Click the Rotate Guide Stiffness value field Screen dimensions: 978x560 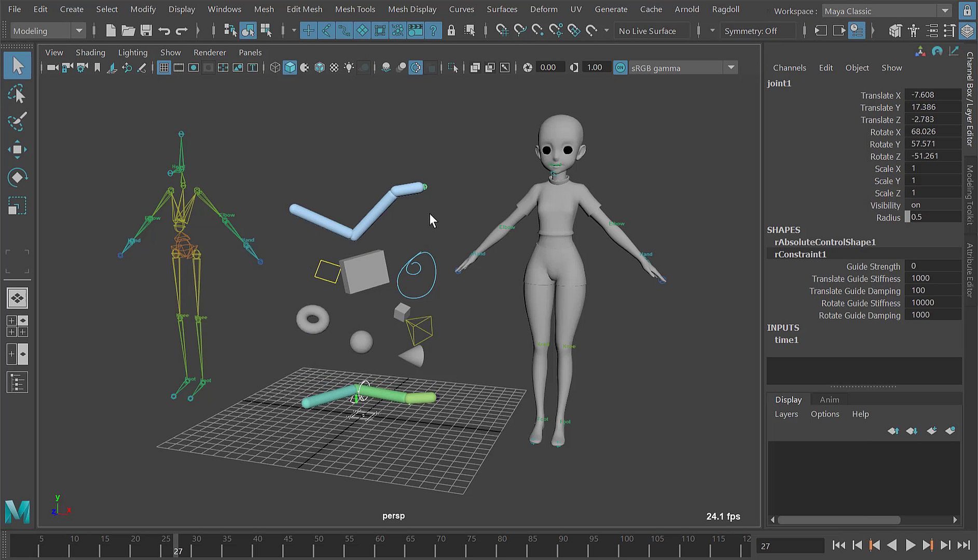tap(932, 303)
